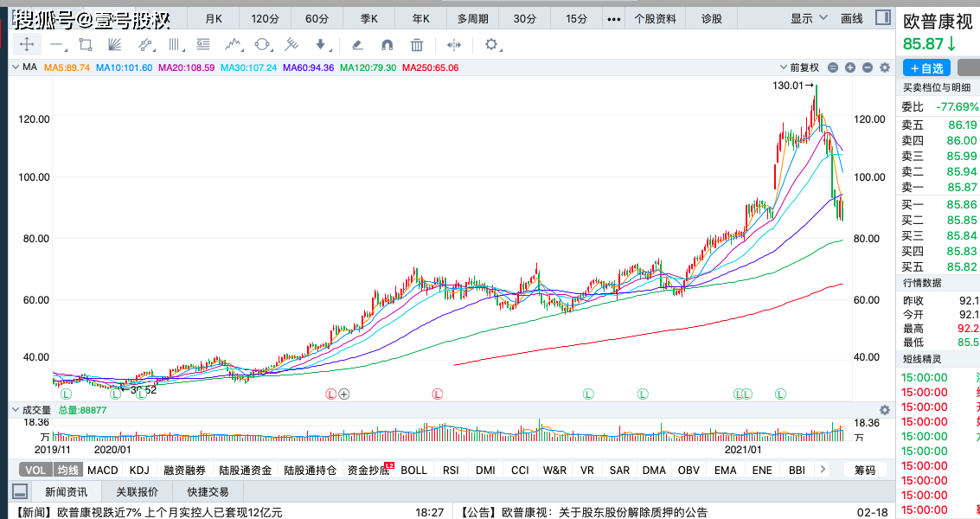Screen dimensions: 980x519
Task: Open the volume panel settings gear
Action: pyautogui.click(x=884, y=410)
